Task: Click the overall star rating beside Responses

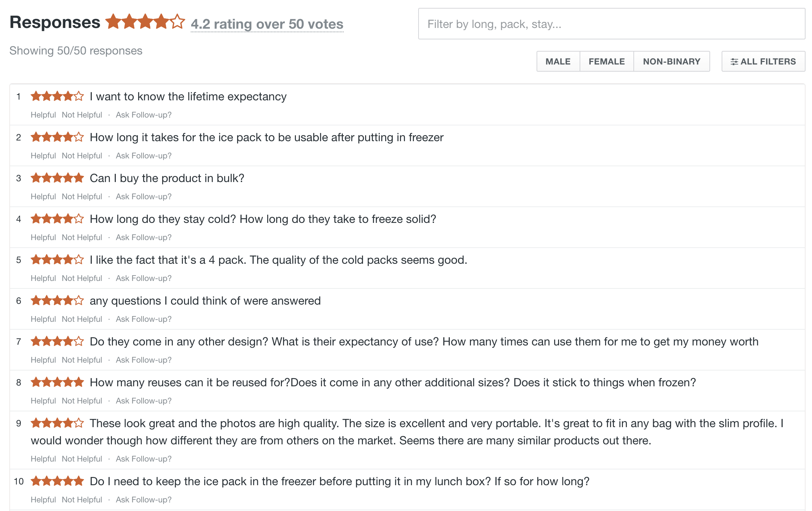Action: 145,22
